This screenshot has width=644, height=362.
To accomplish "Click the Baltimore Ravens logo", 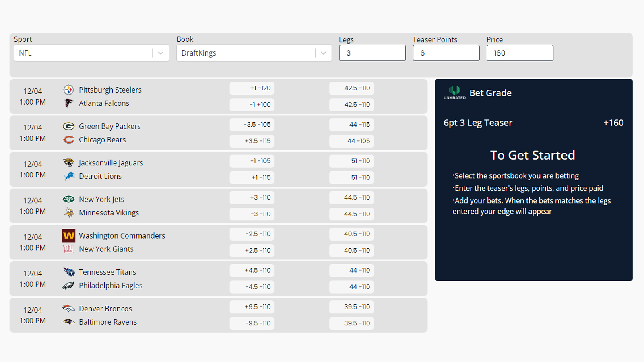I will click(69, 322).
